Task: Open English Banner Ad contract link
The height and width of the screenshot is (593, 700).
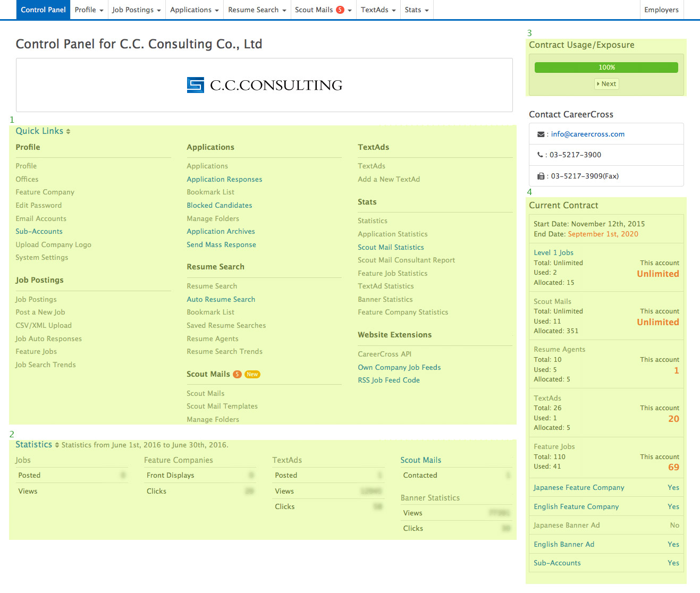Action: pos(564,545)
